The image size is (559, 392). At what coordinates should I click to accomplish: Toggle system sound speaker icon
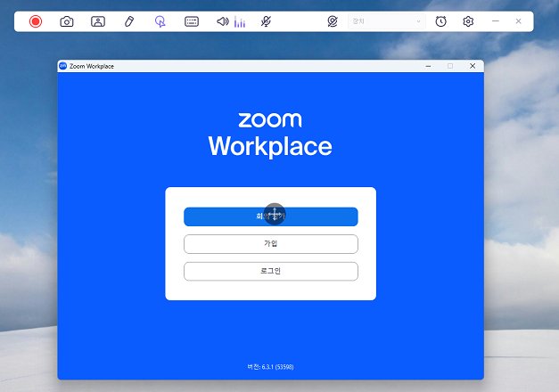223,21
